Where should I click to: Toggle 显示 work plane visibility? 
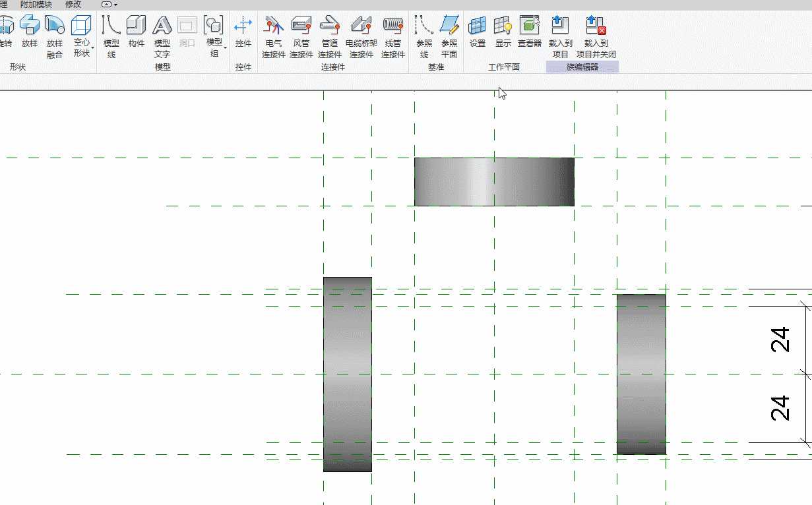coord(503,32)
